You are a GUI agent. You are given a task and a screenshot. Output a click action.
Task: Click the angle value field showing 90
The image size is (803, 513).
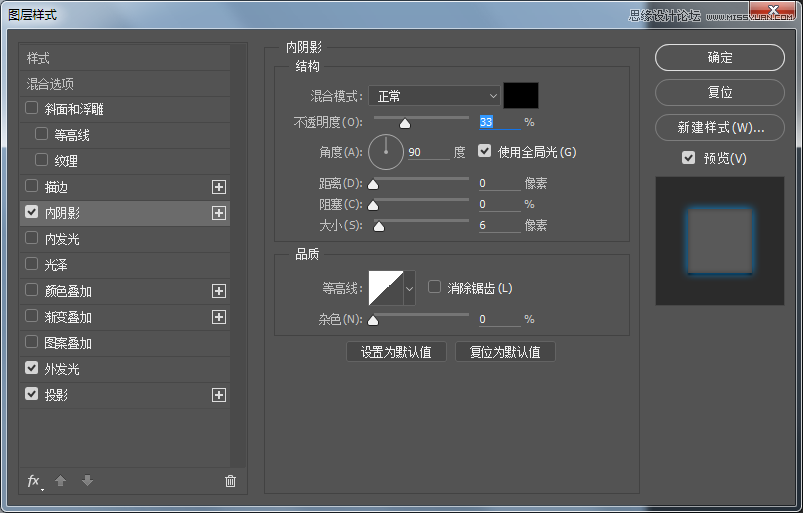pos(428,152)
